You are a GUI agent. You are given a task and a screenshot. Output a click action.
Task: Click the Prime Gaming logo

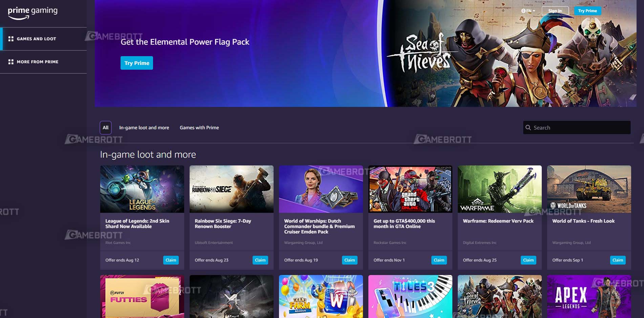[33, 13]
